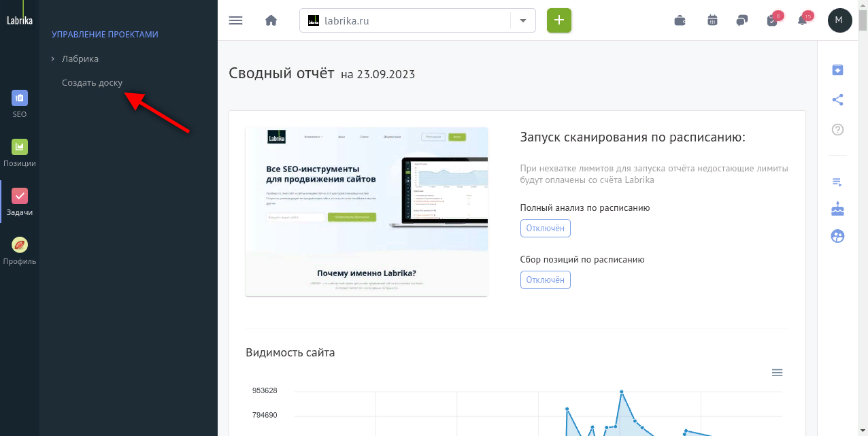This screenshot has height=436, width=868.
Task: Open the user avatar M menu
Action: click(839, 20)
